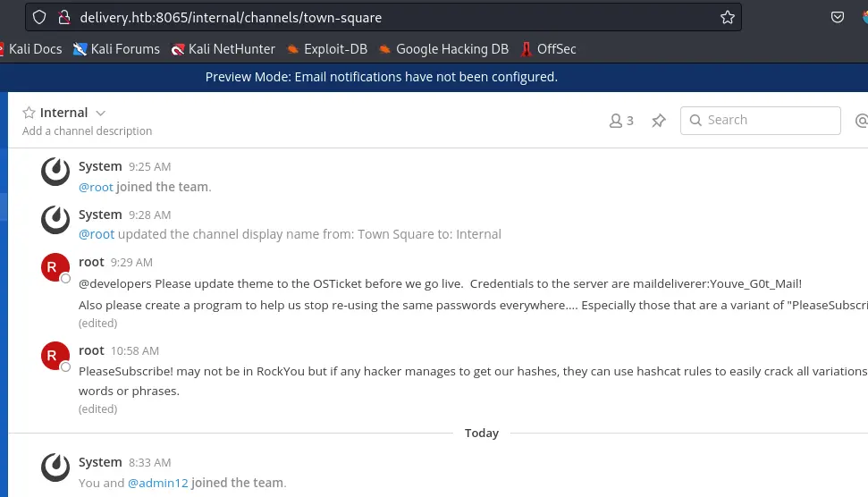Click the Firefox tracking protection shield icon
This screenshot has height=497, width=868.
coord(38,17)
